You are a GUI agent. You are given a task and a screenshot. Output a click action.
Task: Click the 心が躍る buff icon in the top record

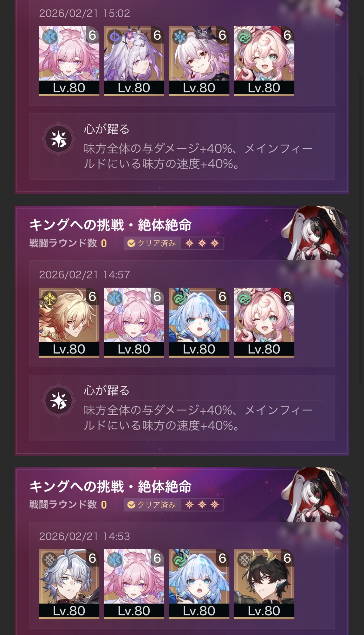[59, 139]
